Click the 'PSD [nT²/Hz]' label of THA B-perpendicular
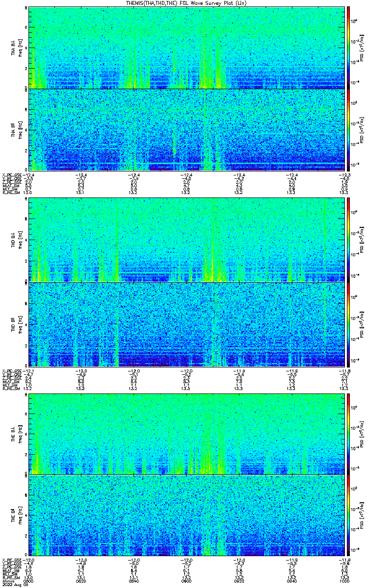Viewport: 368px width, 588px height. [362, 48]
